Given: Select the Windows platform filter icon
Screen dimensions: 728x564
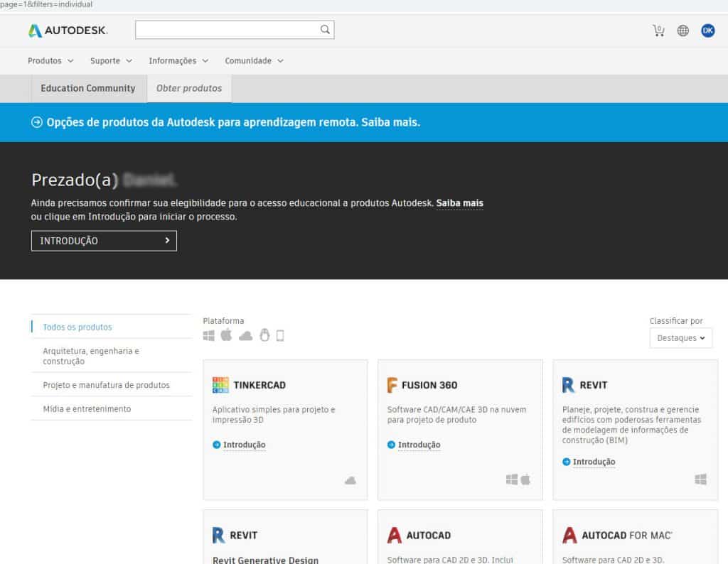Looking at the screenshot, I should (x=209, y=335).
